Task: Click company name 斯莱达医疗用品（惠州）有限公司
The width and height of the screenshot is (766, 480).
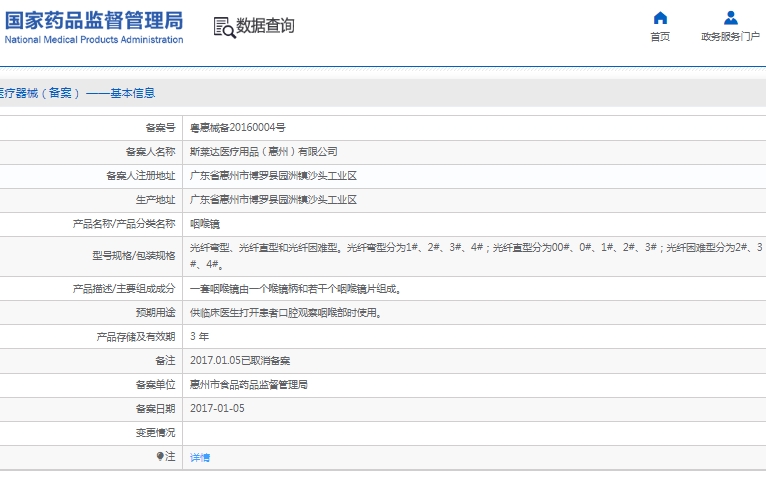Action: (263, 151)
